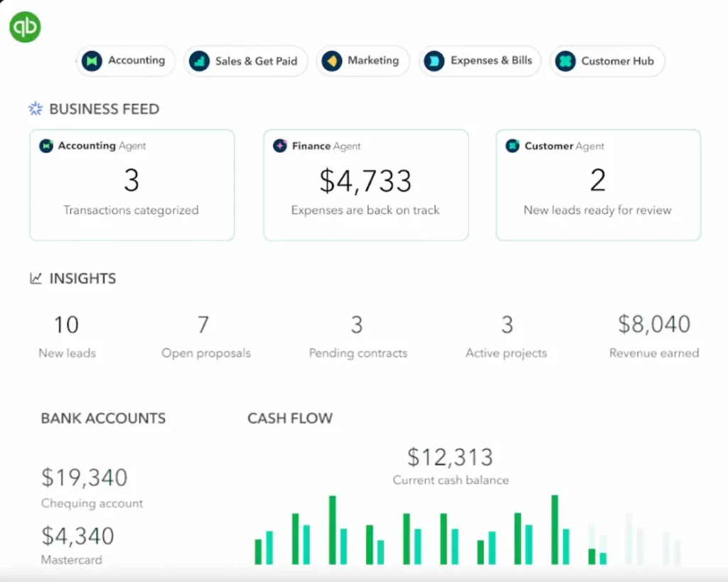Click the Customer Agent badge icon
The height and width of the screenshot is (582, 728).
pos(512,146)
